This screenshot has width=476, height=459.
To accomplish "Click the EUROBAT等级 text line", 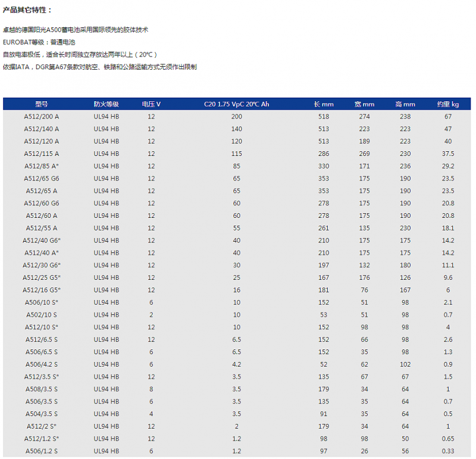I will pyautogui.click(x=39, y=42).
